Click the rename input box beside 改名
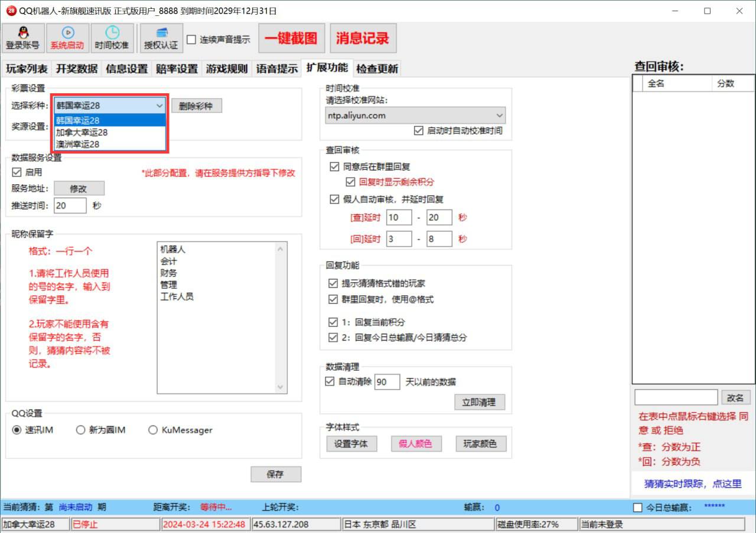Image resolution: width=756 pixels, height=533 pixels. click(676, 397)
